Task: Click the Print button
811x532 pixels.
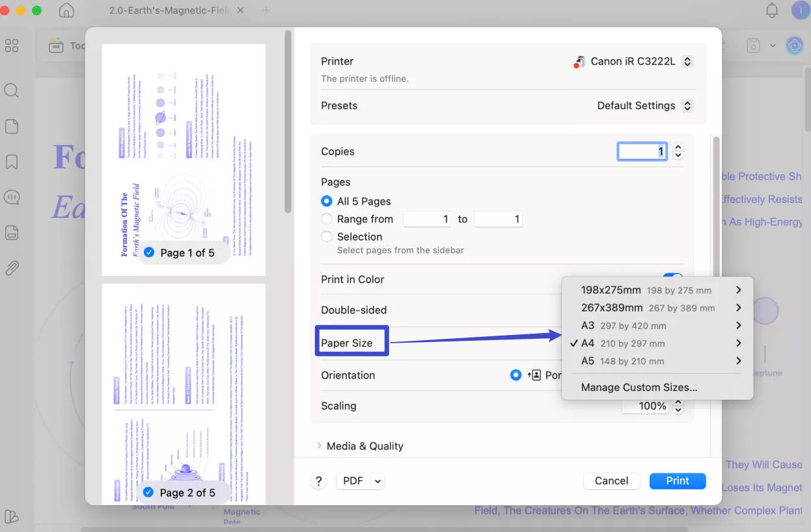Action: point(678,481)
